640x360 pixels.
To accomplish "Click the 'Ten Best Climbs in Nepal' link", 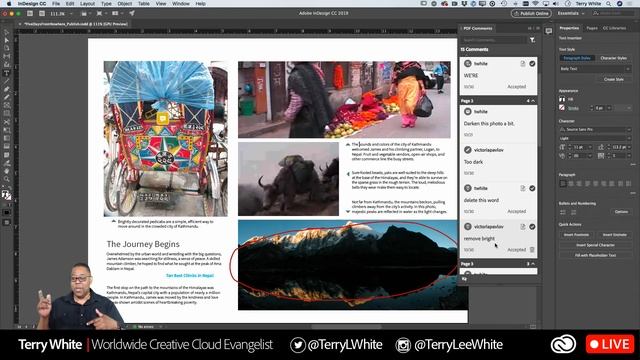I will (190, 276).
